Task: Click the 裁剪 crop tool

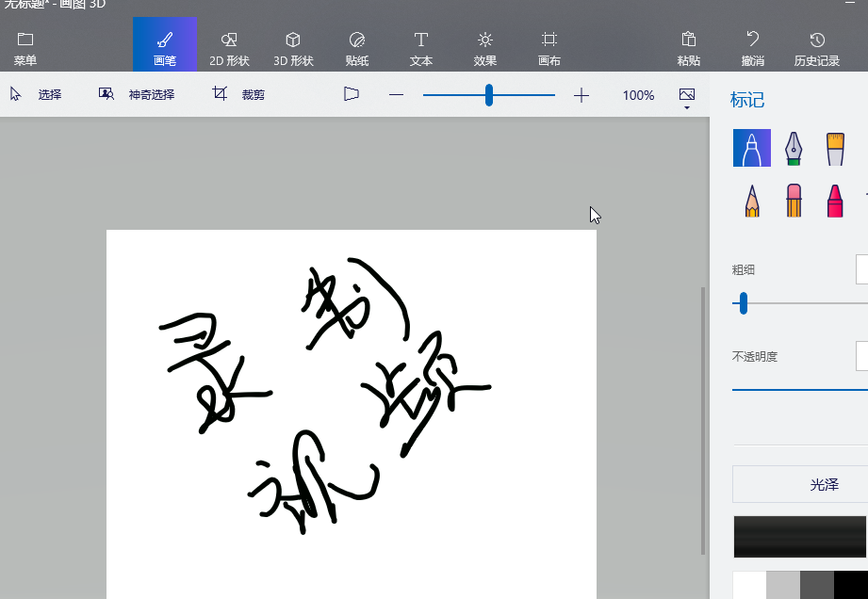Action: click(x=239, y=95)
